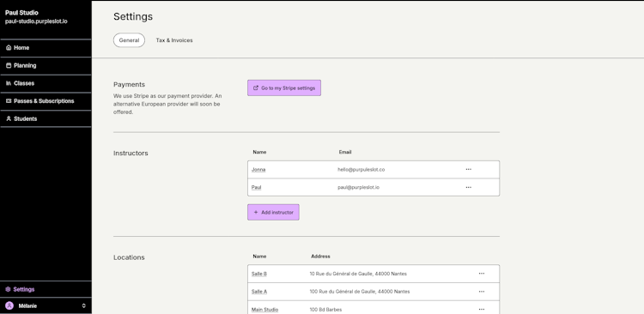644x314 pixels.
Task: Click the plus icon on Add instructor
Action: (x=256, y=212)
